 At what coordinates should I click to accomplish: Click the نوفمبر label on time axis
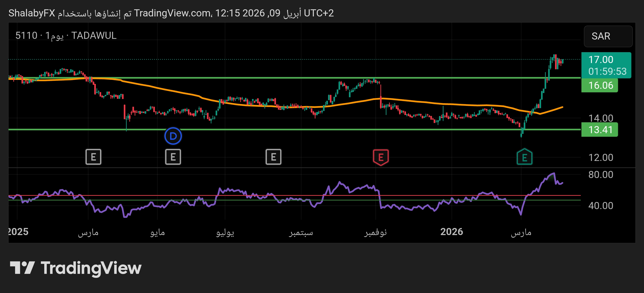[375, 232]
